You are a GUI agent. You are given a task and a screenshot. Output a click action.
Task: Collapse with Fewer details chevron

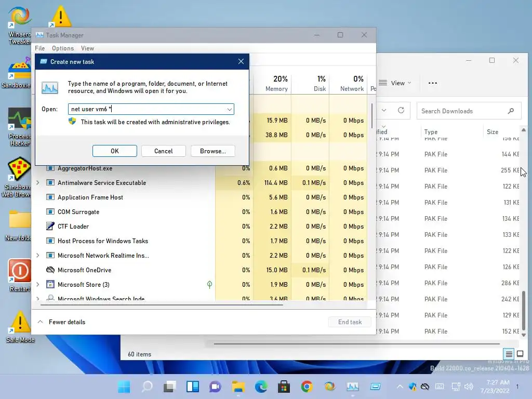40,322
